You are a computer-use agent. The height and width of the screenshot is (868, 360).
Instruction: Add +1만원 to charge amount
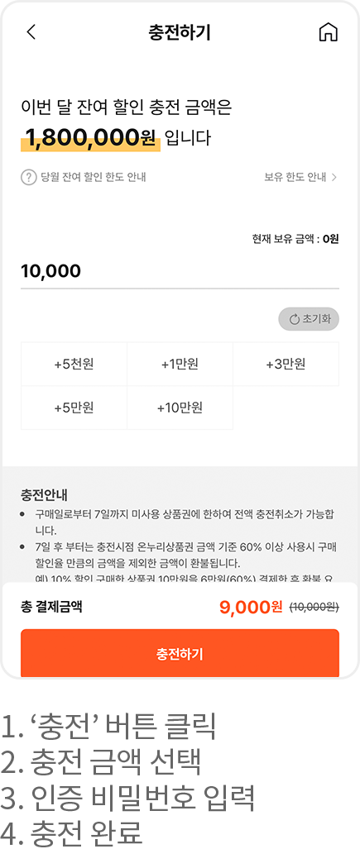[x=180, y=365]
